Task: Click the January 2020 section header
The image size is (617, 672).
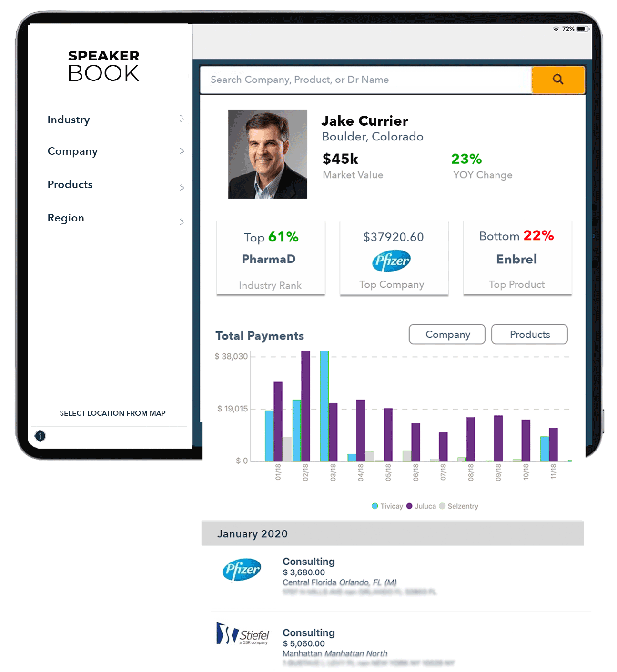Action: pos(393,533)
